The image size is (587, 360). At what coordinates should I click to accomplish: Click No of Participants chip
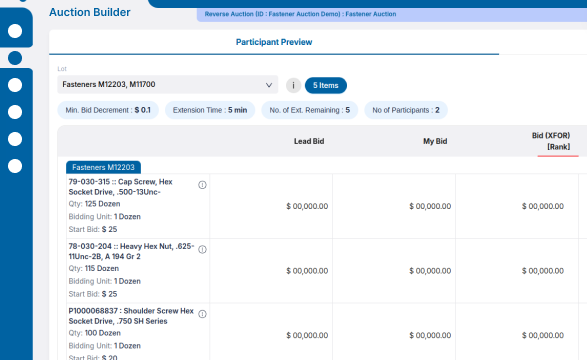406,110
